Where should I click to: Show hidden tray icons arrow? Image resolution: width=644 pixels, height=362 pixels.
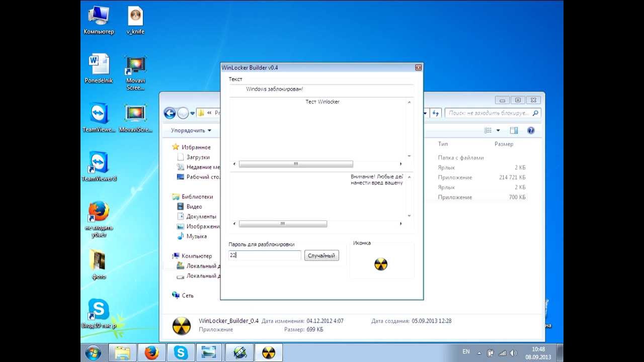(x=479, y=353)
